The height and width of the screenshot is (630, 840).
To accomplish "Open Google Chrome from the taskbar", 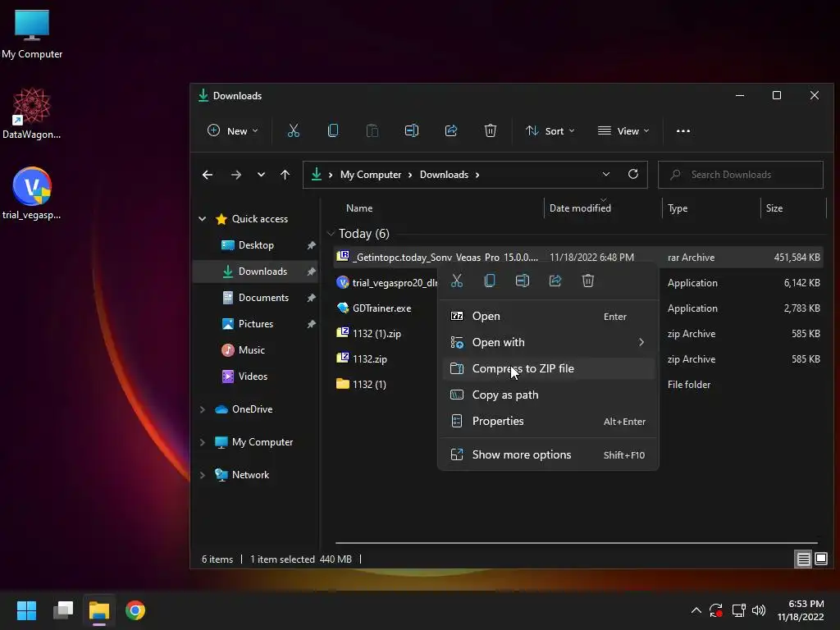I will point(135,610).
